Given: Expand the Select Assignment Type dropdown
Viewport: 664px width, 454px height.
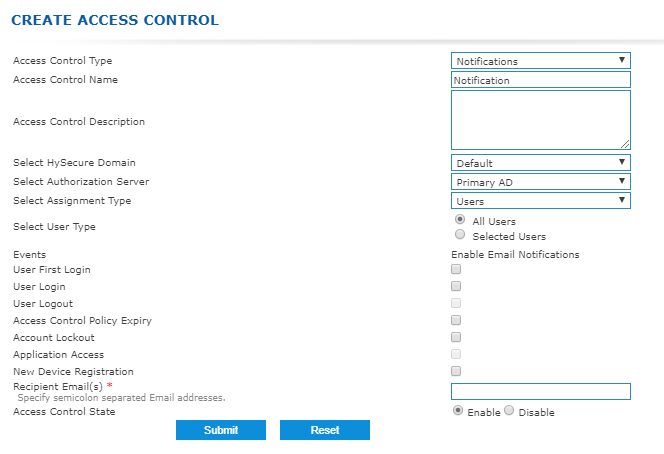Looking at the screenshot, I should click(x=541, y=201).
